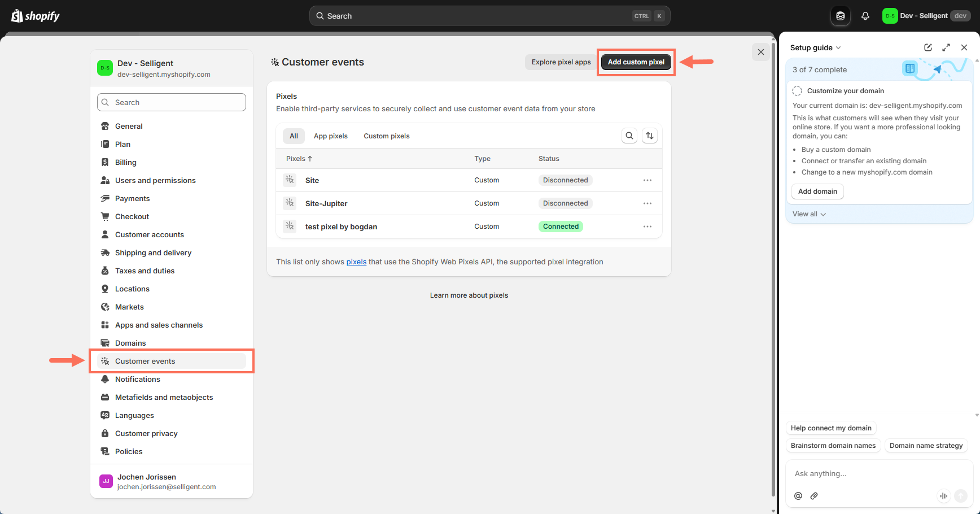The image size is (980, 514).
Task: Click the voice input icon in chat
Action: [943, 496]
